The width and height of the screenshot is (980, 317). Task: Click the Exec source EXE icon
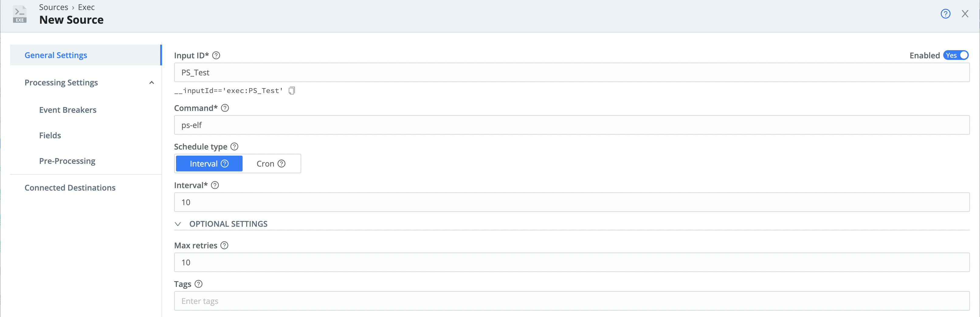(x=20, y=14)
